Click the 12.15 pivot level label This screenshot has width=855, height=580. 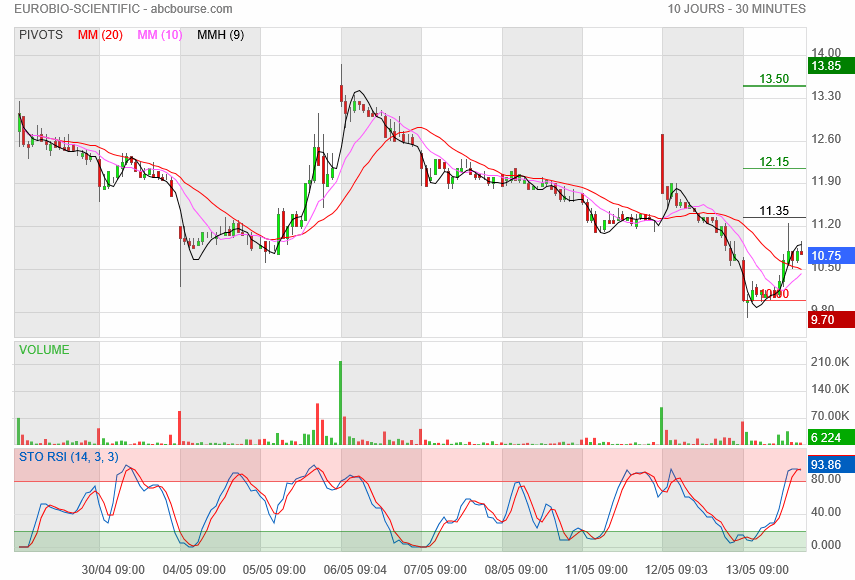pyautogui.click(x=774, y=161)
